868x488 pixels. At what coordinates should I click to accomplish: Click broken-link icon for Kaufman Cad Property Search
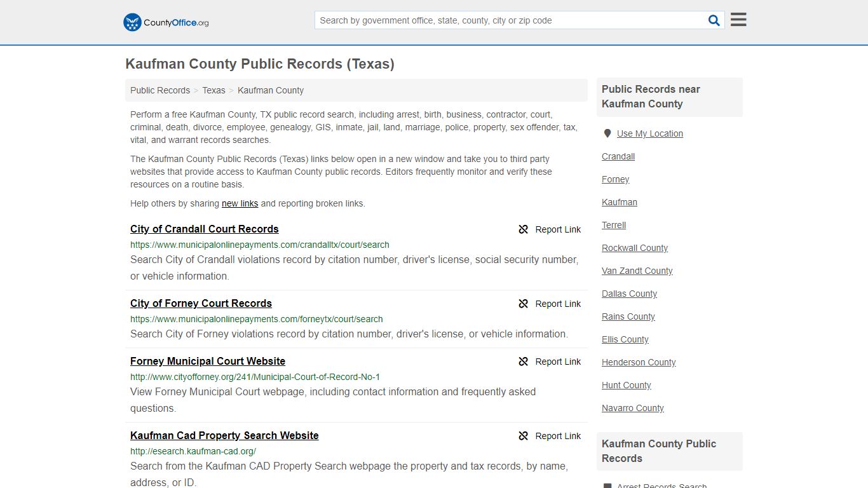pyautogui.click(x=524, y=436)
